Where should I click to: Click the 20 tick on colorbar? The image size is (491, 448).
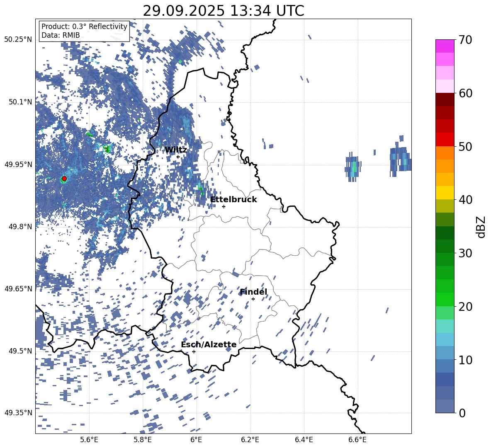465,307
